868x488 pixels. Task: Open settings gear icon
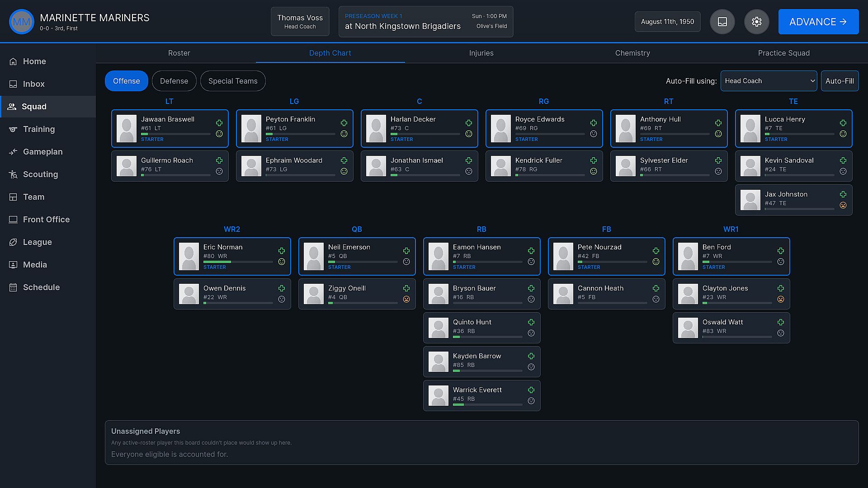[757, 22]
